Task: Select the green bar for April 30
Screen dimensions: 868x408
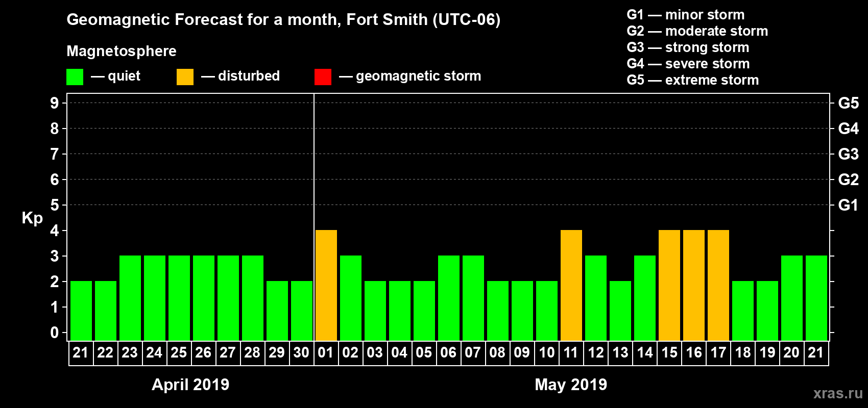Action: (x=302, y=311)
